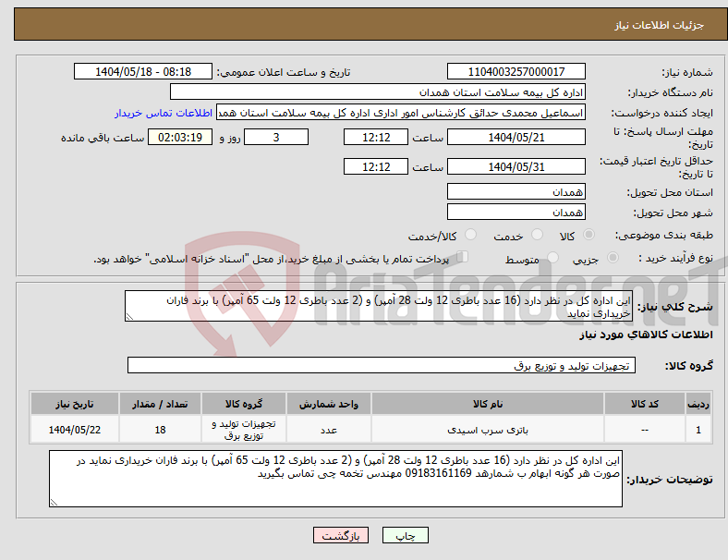Viewport: 728px width, 560px height.
Task: Click the resize grip of توضیحات خریدار box
Action: click(x=54, y=503)
